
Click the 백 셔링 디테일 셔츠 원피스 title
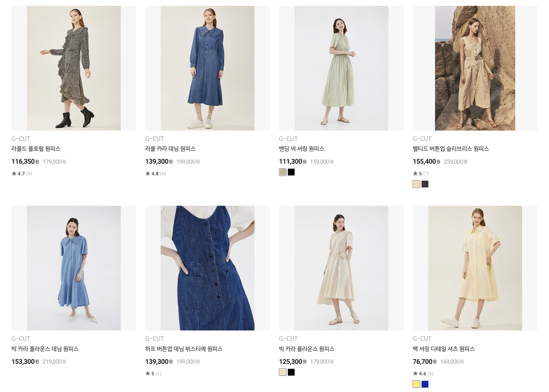click(x=444, y=349)
